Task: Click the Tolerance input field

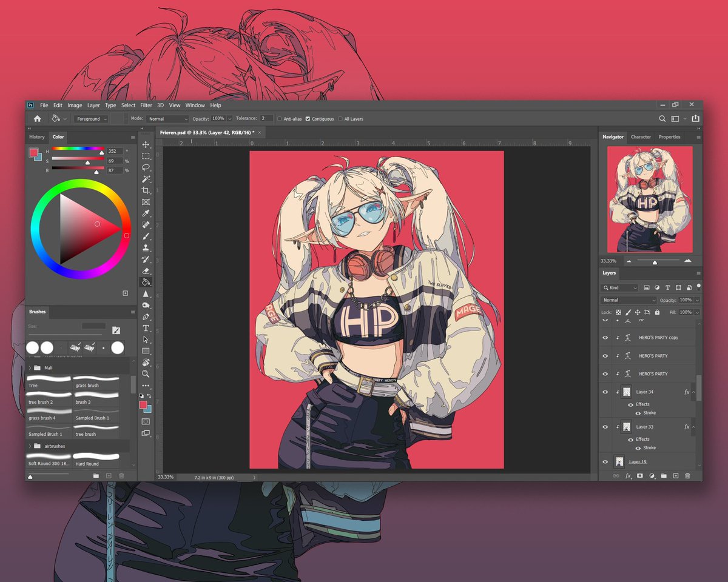Action: [266, 119]
